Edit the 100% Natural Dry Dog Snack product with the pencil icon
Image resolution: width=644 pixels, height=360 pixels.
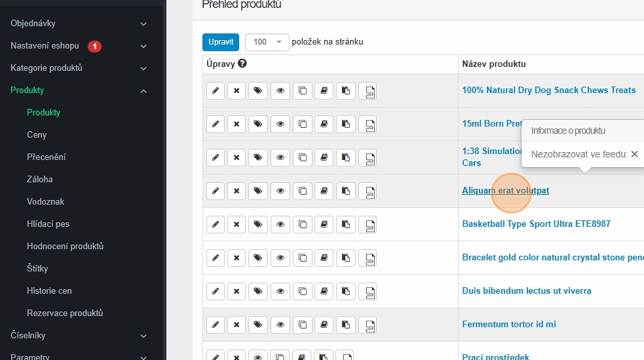[216, 91]
